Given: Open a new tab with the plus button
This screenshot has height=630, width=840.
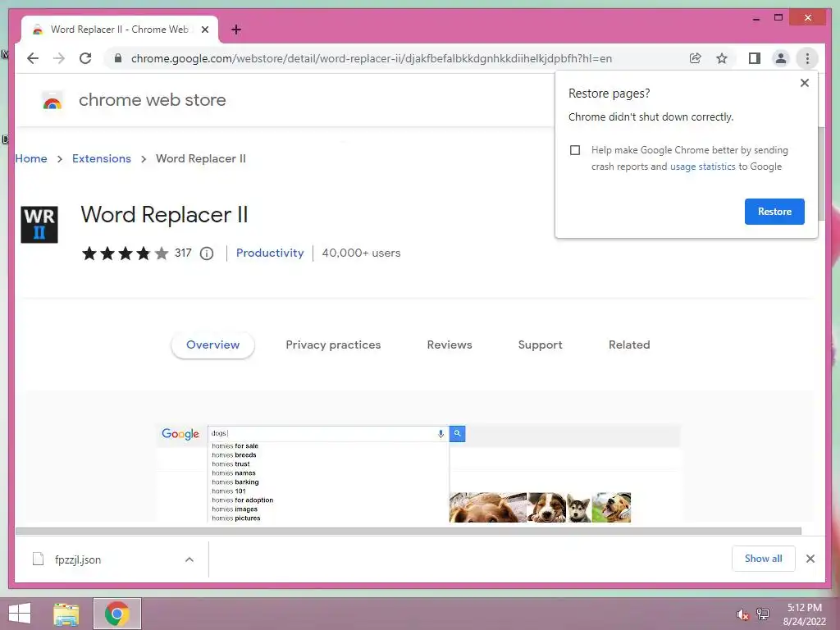Looking at the screenshot, I should (x=236, y=30).
